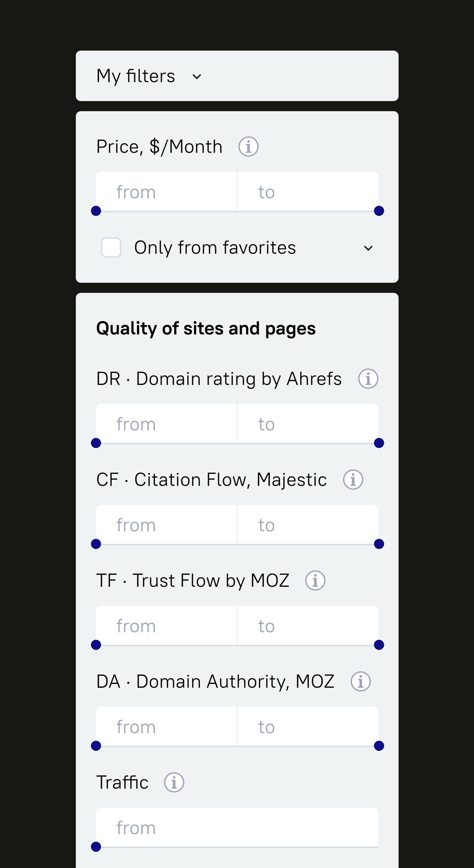Focus the Price 'from' input field
Screen dimensions: 474x868
[166, 192]
